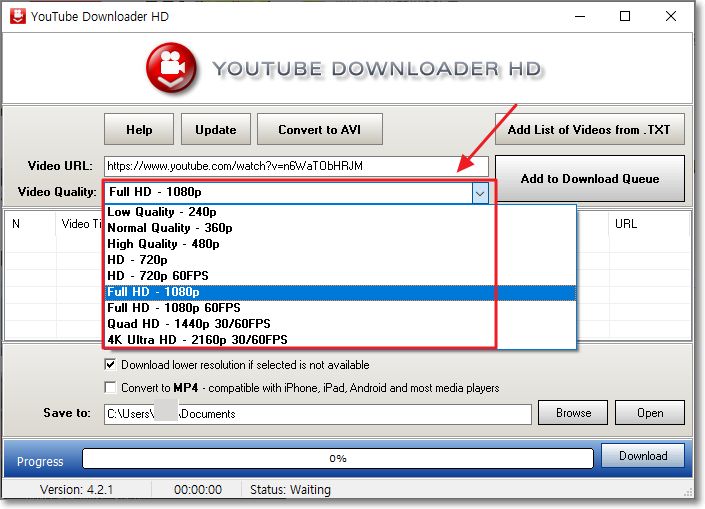Click the Convert to AVI button

pos(320,129)
